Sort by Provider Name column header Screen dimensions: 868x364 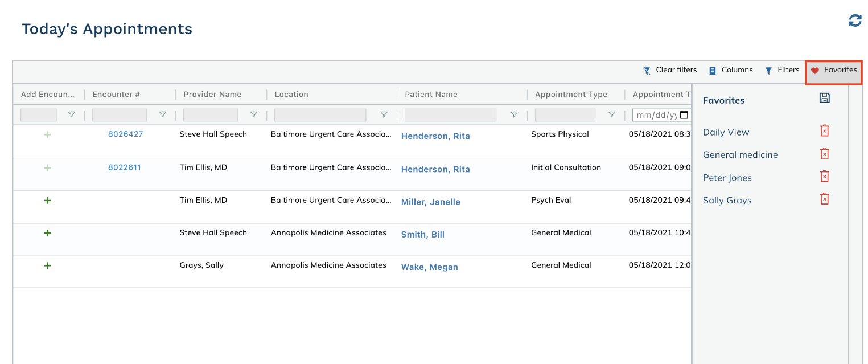[x=212, y=95]
